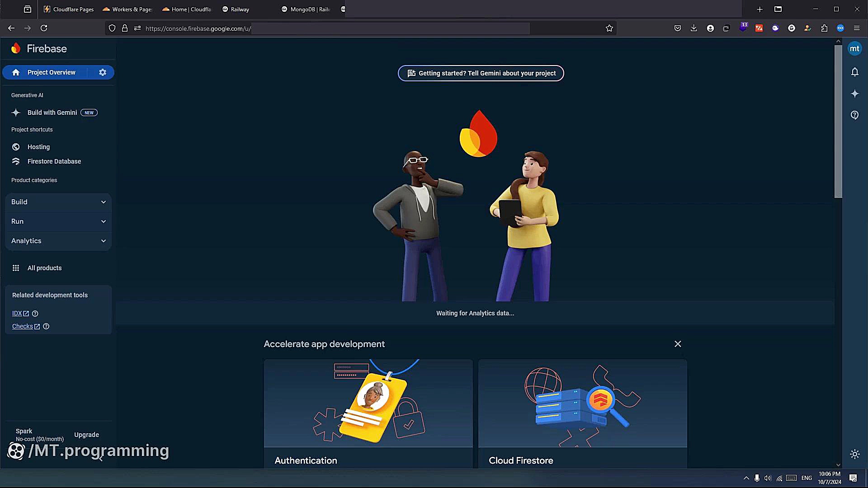Collapse the sidebar with chevron
Viewport: 868px width, 488px height.
point(100,458)
